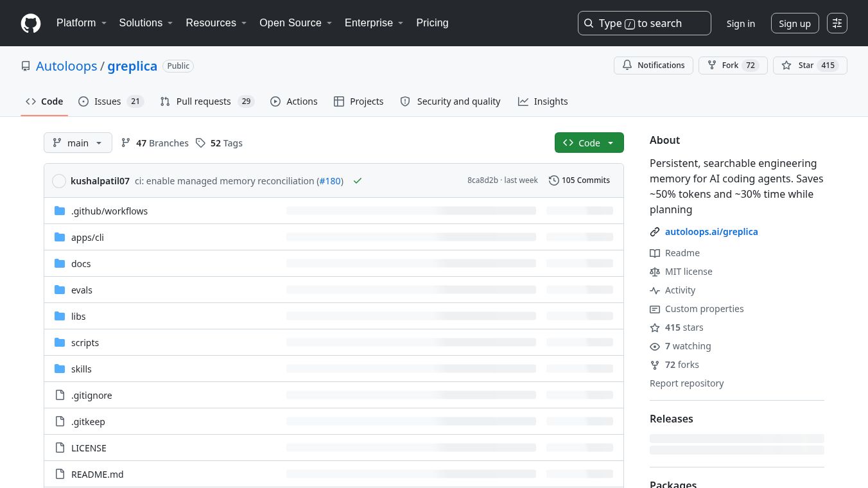
Task: Open commit 8ca8d2b
Action: (x=483, y=180)
